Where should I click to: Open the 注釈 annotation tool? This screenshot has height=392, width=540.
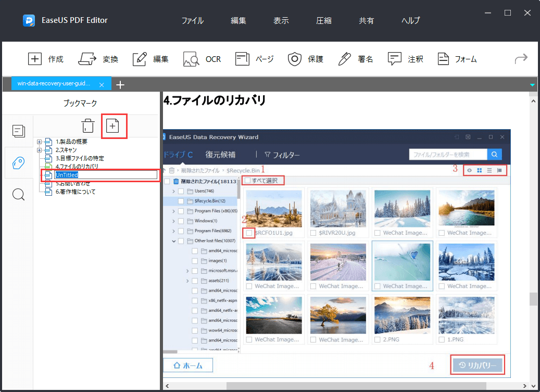406,59
